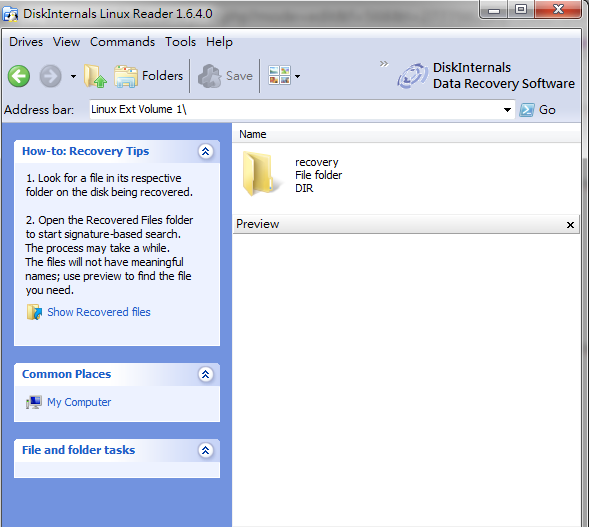This screenshot has width=589, height=527.
Task: Open the Help menu
Action: 219,42
